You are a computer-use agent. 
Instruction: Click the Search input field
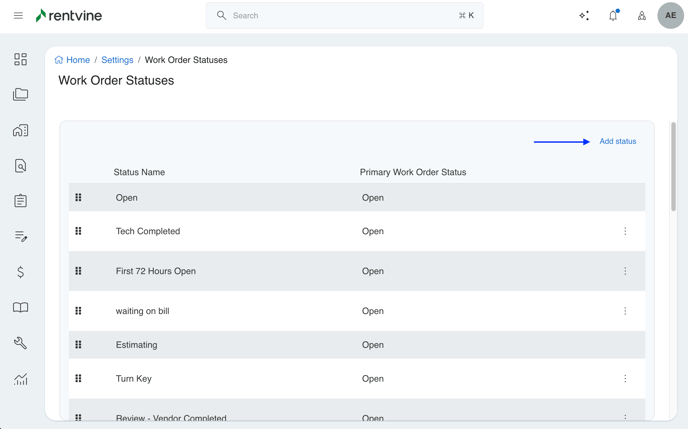345,16
